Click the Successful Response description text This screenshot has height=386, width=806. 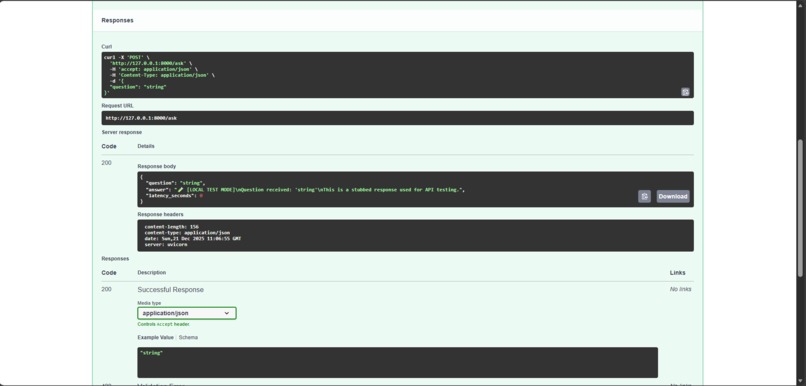point(171,290)
